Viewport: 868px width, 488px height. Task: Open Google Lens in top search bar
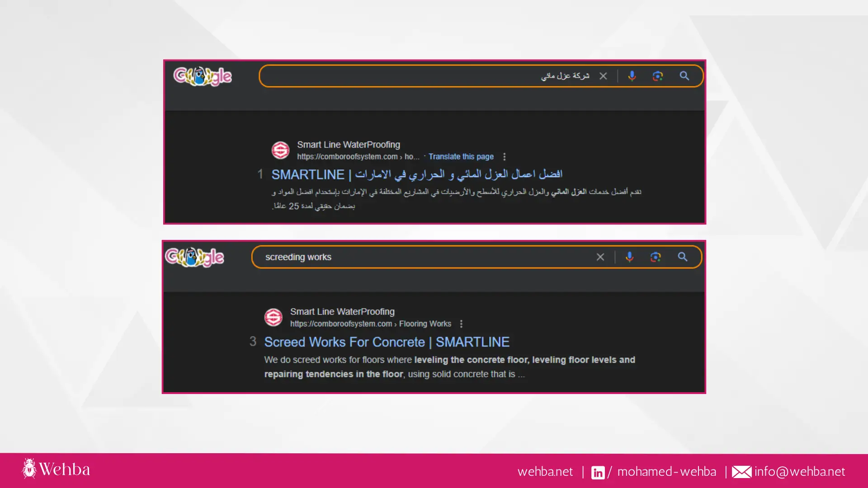(x=658, y=76)
